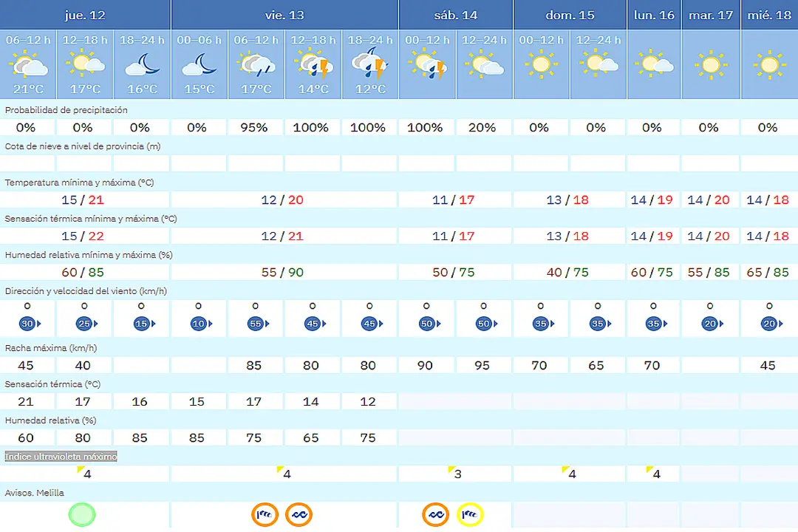
Task: Click the dom. 15 00–12 h sunny icon
Action: click(541, 65)
